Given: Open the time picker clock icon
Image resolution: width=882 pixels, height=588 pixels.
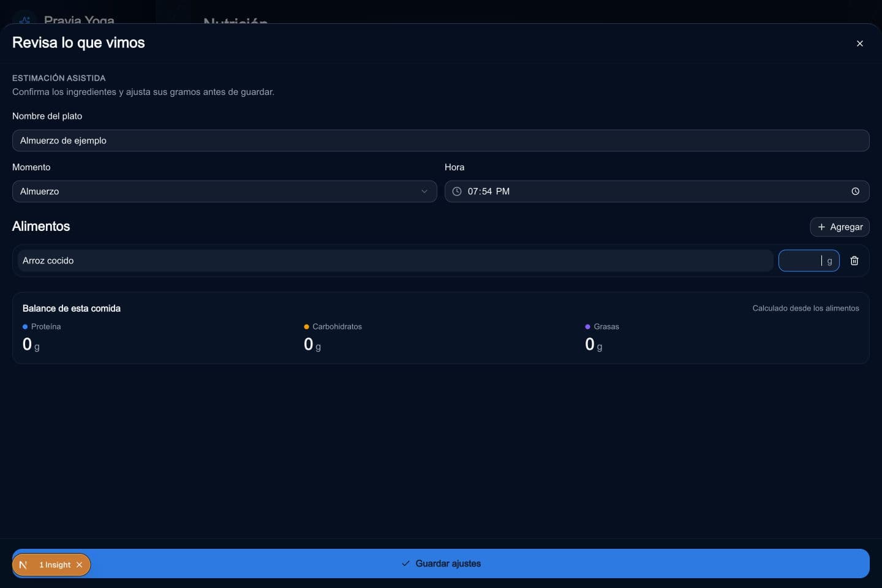Looking at the screenshot, I should (855, 192).
